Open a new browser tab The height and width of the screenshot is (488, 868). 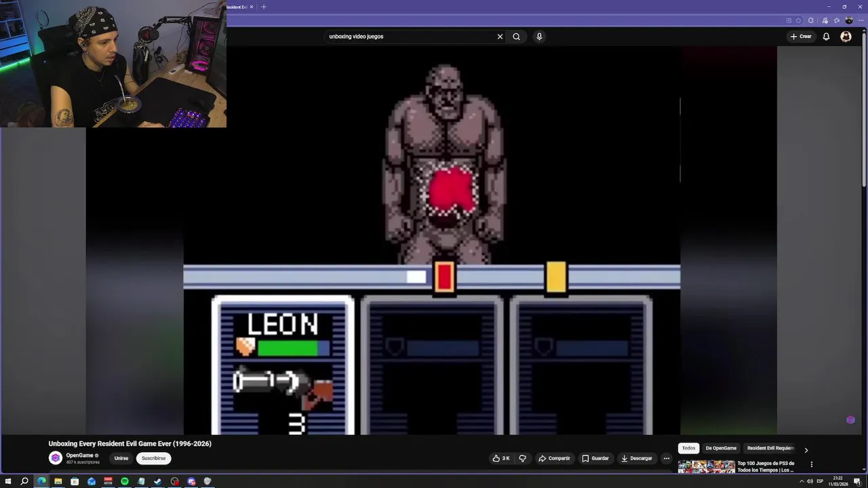tap(264, 7)
